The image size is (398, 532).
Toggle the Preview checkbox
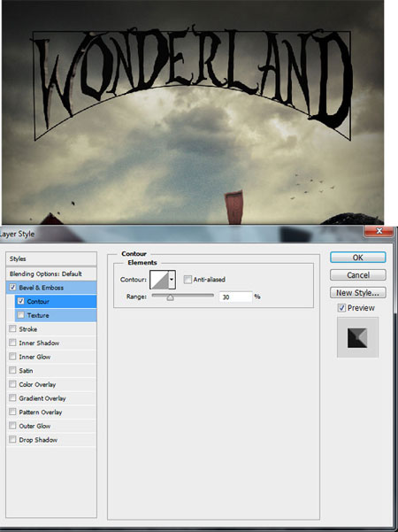point(341,308)
